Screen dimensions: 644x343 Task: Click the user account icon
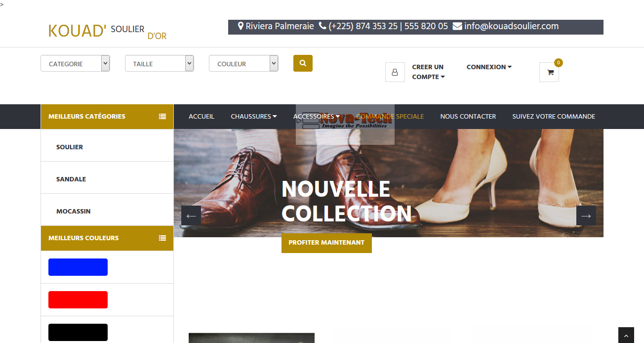point(395,72)
